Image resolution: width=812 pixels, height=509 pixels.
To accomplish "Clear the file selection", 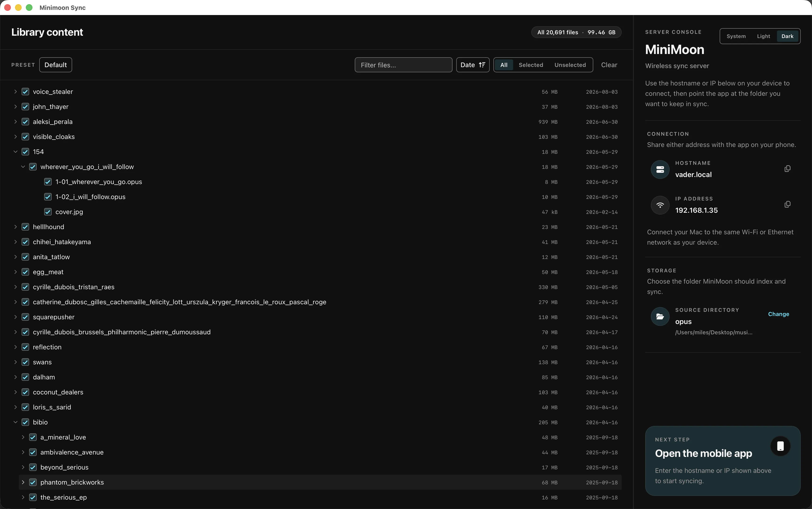I will [609, 65].
